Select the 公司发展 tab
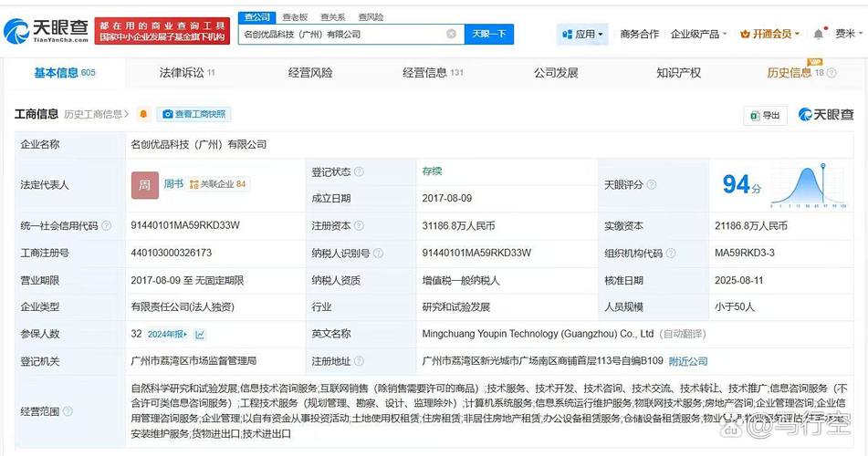The image size is (868, 456). pos(556,72)
